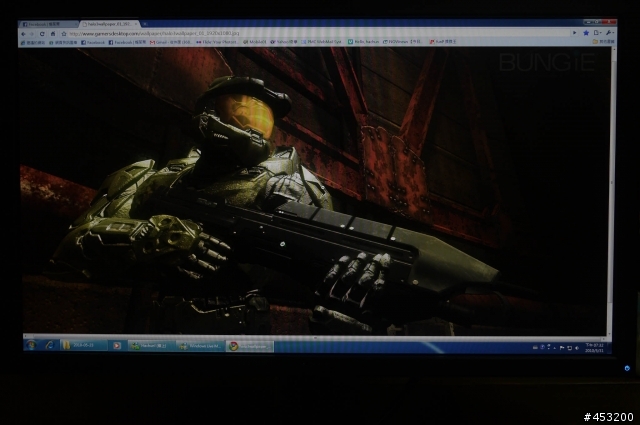
Task: Open the Flickr Your Photostream bookmark
Action: (x=217, y=42)
